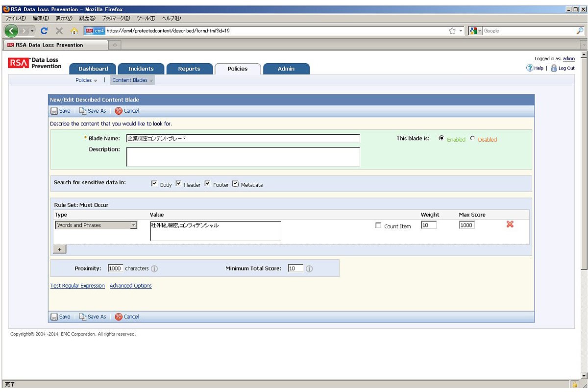Click the Google search engine icon

click(x=474, y=31)
